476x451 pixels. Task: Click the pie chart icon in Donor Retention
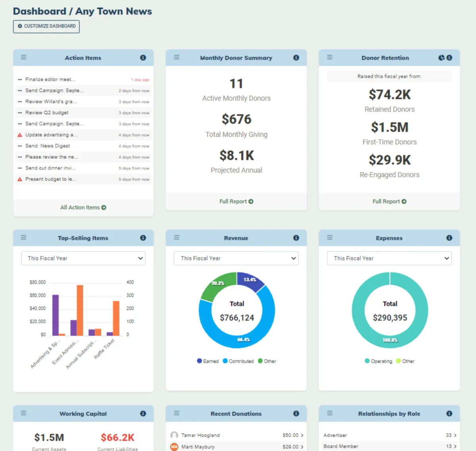(x=441, y=57)
